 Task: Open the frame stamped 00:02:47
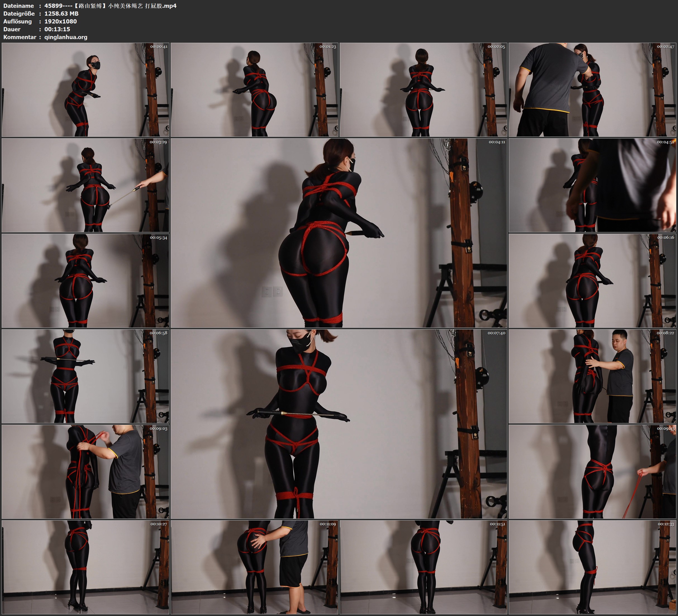(592, 90)
